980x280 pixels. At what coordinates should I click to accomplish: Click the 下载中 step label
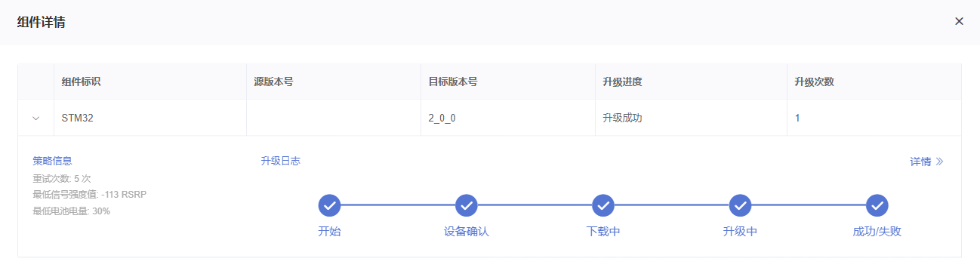[x=603, y=232]
